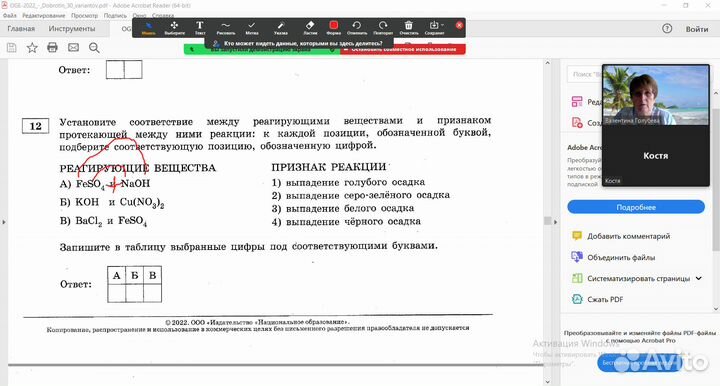Pick the Text (Текст) annotation tool
This screenshot has width=720, height=386.
point(200,28)
